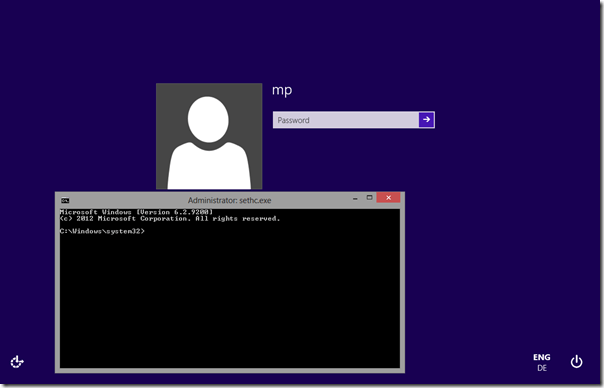Click the submit arrow next to Password
The width and height of the screenshot is (604, 388).
[426, 120]
